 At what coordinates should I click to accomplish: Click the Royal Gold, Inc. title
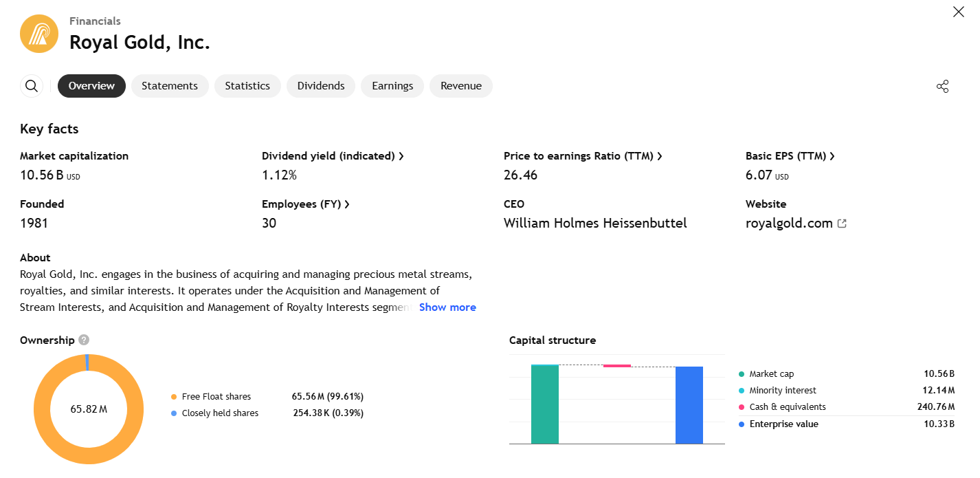click(x=140, y=43)
